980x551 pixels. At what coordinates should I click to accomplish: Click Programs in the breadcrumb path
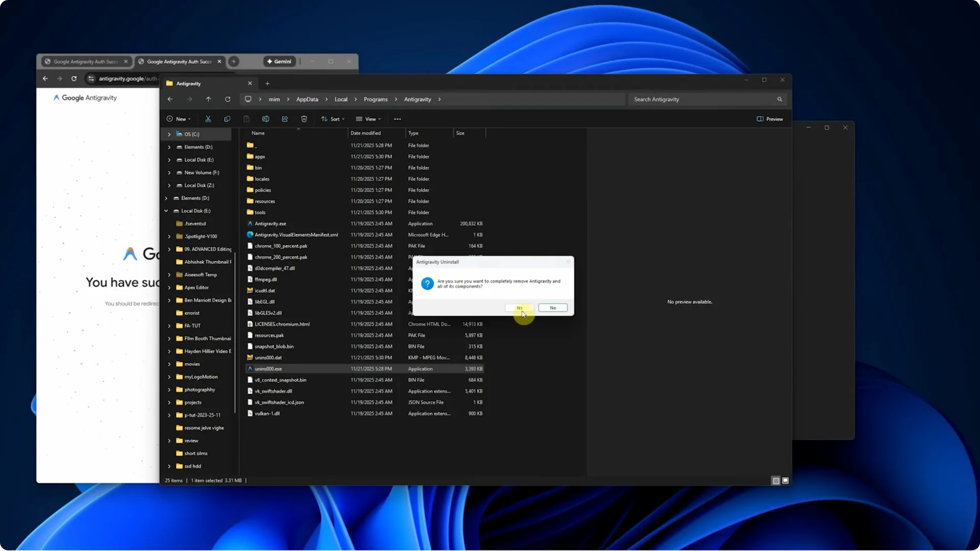point(376,99)
